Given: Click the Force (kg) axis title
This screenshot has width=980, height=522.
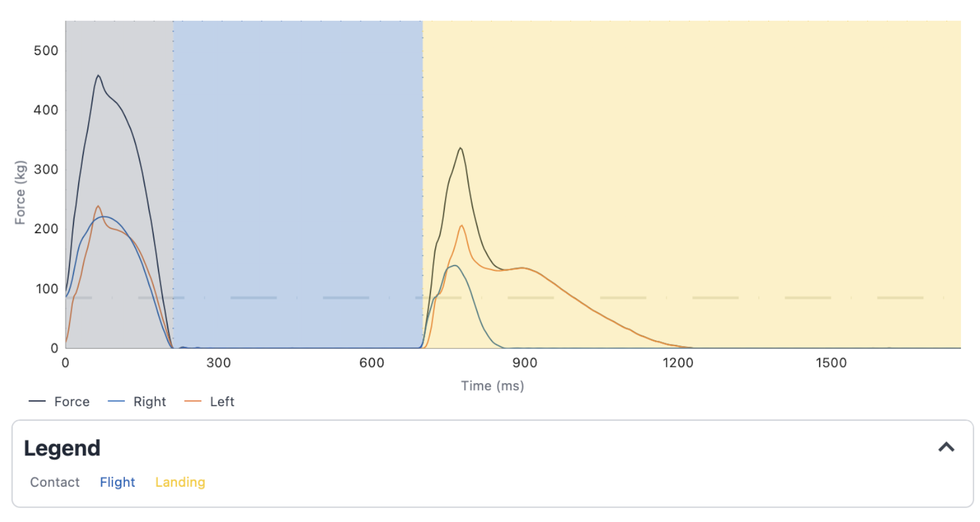Looking at the screenshot, I should [20, 192].
